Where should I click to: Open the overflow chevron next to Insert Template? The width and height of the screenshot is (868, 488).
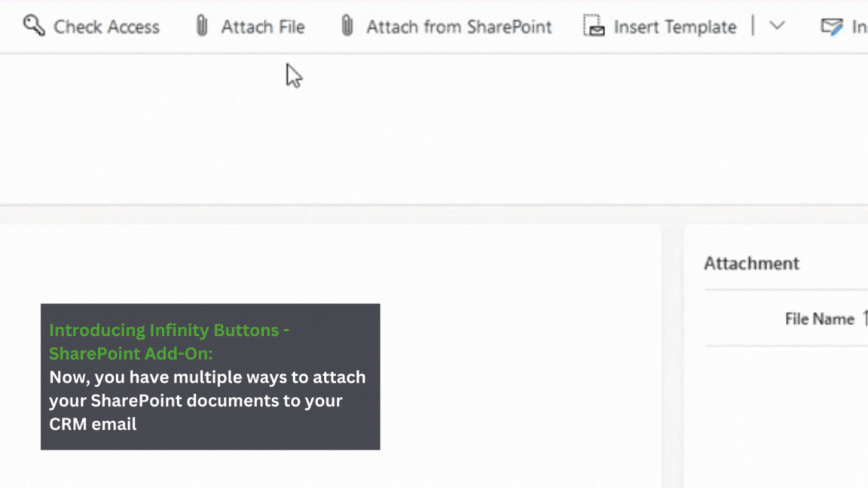point(777,26)
